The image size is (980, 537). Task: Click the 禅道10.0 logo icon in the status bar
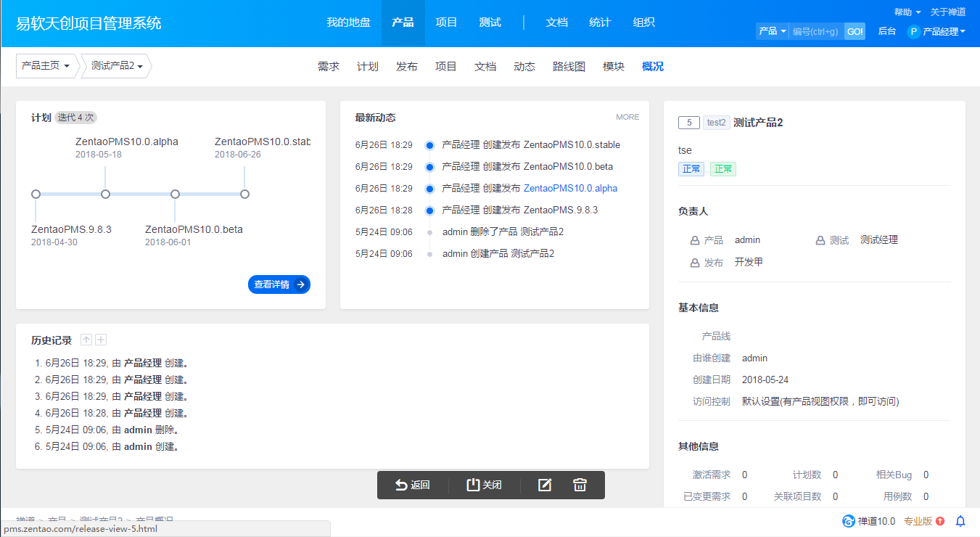click(x=847, y=520)
